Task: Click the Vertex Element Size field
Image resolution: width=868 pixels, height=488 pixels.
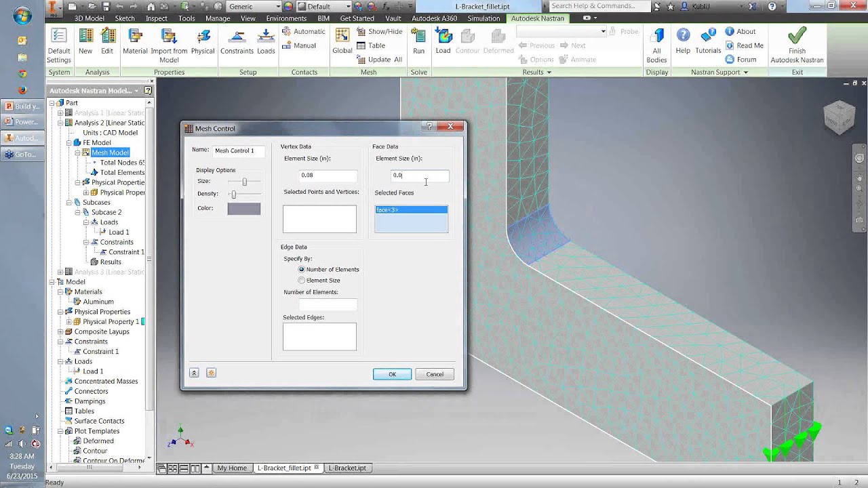Action: click(x=328, y=176)
